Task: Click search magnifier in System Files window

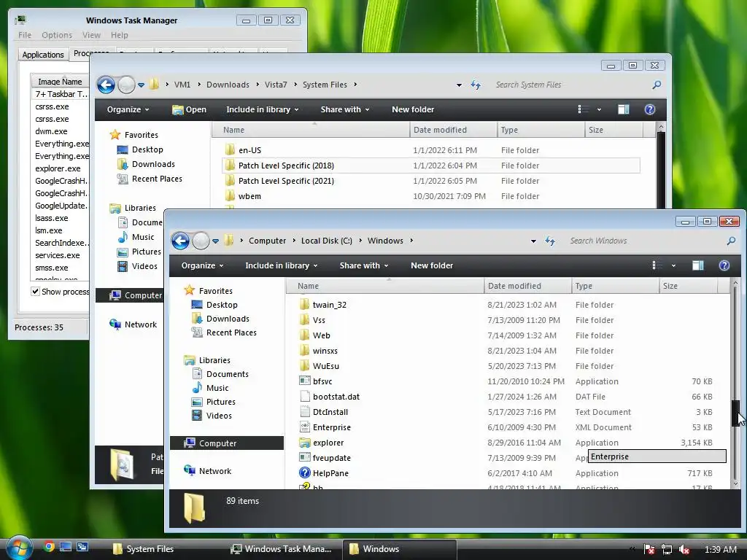Action: pyautogui.click(x=657, y=85)
